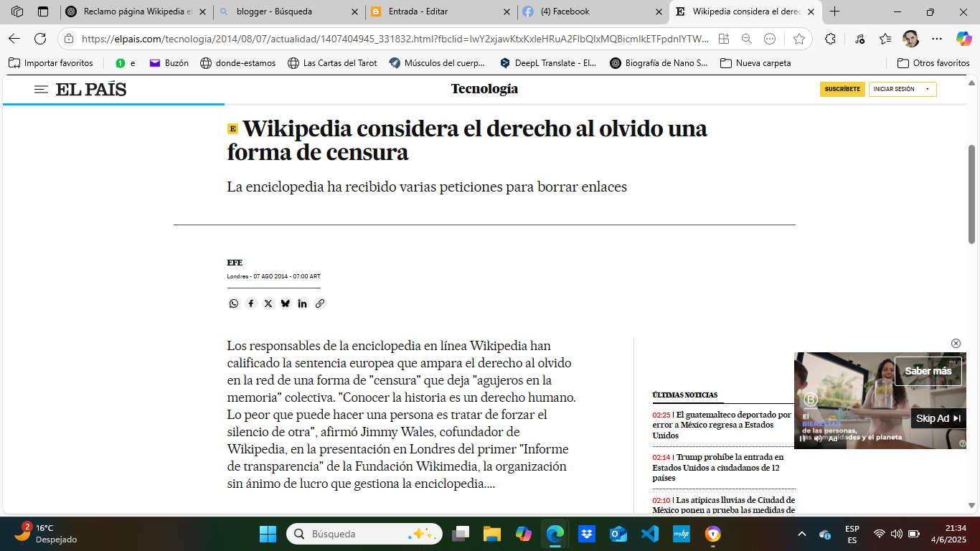This screenshot has width=980, height=551.
Task: Open the donde-estamos bookmark
Action: (237, 63)
